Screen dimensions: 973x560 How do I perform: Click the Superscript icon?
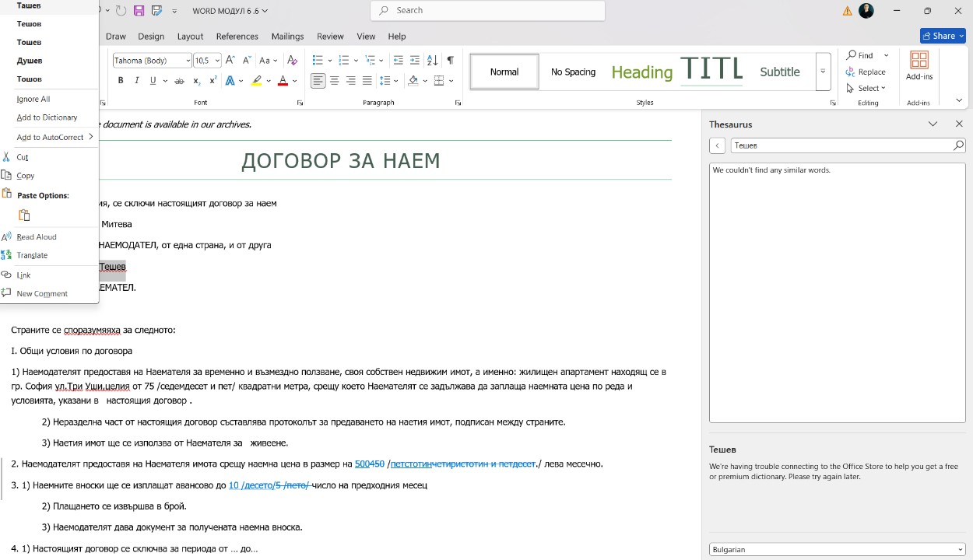tap(213, 81)
